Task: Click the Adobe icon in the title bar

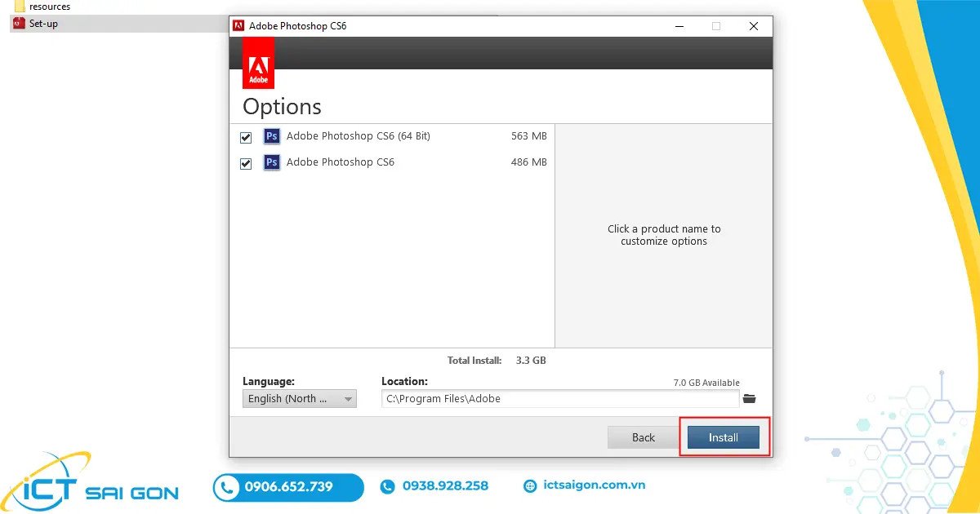Action: point(238,25)
